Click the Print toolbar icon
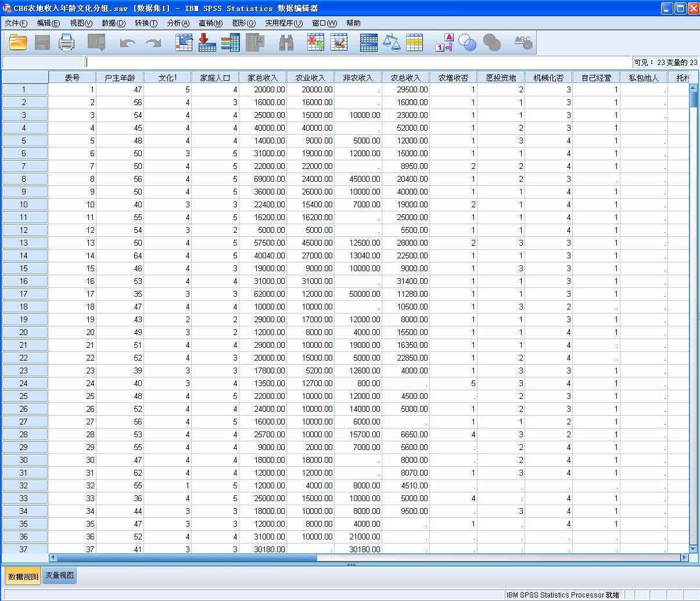The height and width of the screenshot is (601, 700). pyautogui.click(x=67, y=42)
